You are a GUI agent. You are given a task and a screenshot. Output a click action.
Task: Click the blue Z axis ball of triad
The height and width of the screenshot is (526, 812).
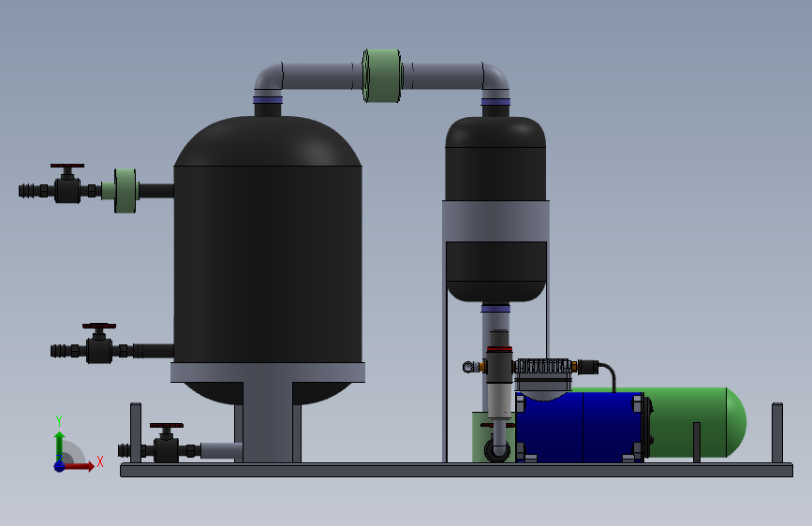click(59, 466)
